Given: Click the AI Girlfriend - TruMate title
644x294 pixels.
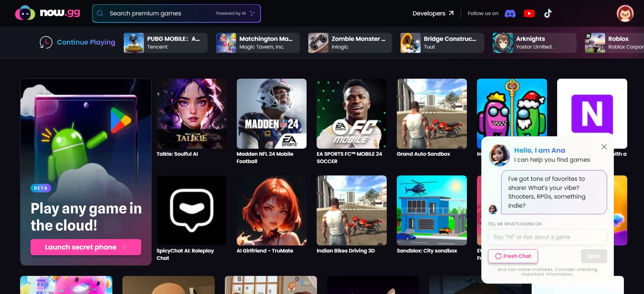Looking at the screenshot, I should click(265, 251).
